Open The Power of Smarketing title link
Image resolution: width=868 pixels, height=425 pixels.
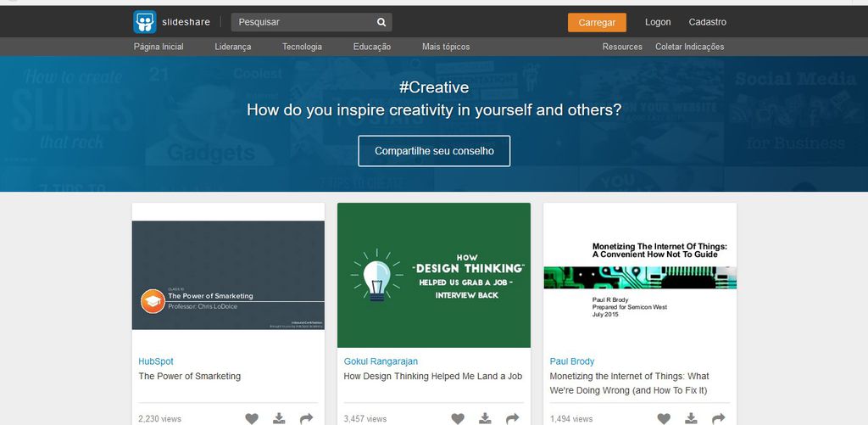(x=189, y=377)
